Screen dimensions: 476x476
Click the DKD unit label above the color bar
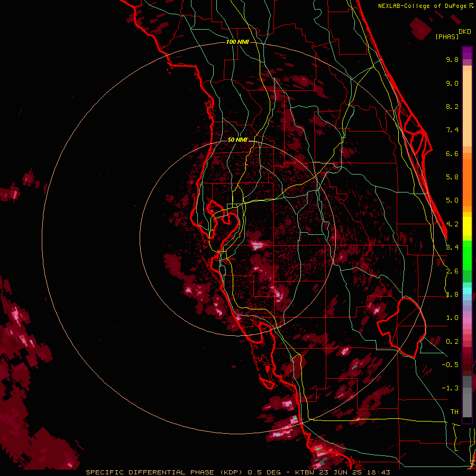coord(465,32)
